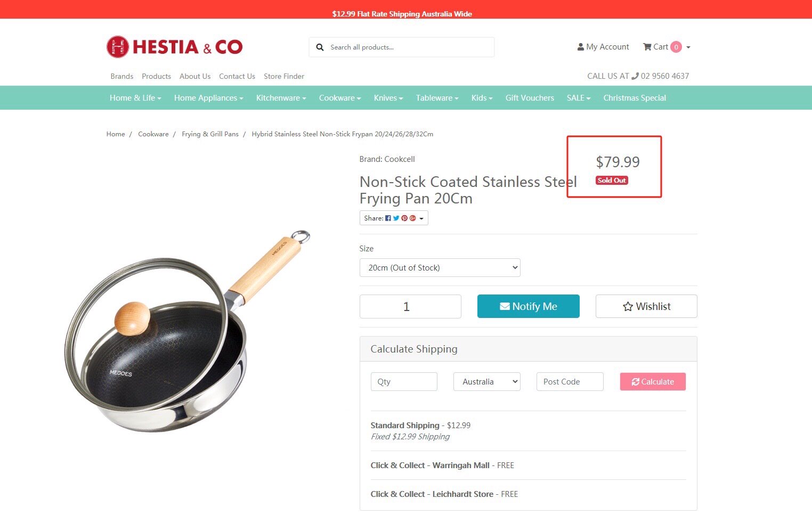The width and height of the screenshot is (812, 515).
Task: Share on Google Plus icon
Action: coord(412,218)
